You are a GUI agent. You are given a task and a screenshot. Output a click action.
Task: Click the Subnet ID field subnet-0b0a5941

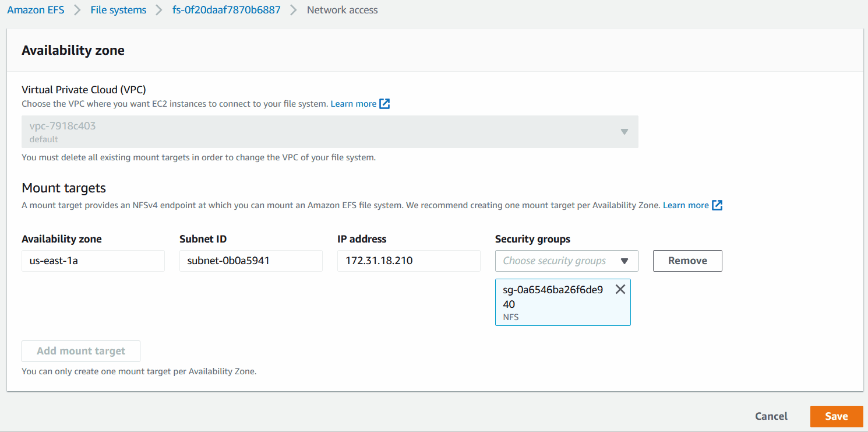tap(250, 261)
